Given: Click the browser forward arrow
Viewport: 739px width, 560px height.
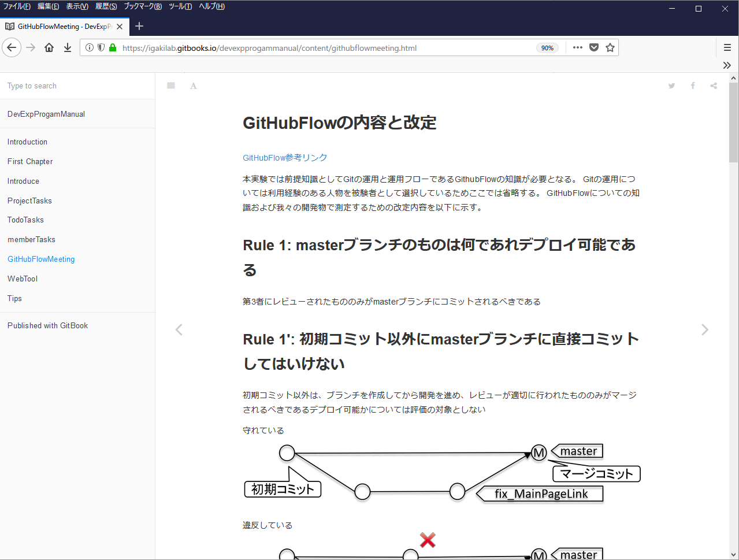Looking at the screenshot, I should pyautogui.click(x=31, y=47).
